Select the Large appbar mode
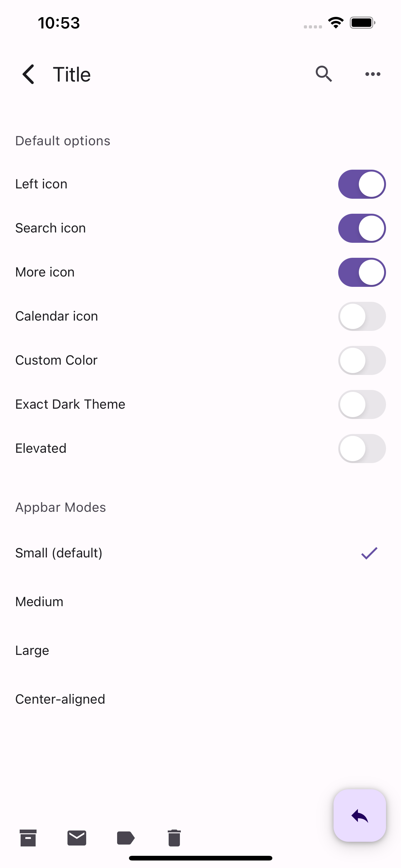This screenshot has height=868, width=401. pos(200,650)
